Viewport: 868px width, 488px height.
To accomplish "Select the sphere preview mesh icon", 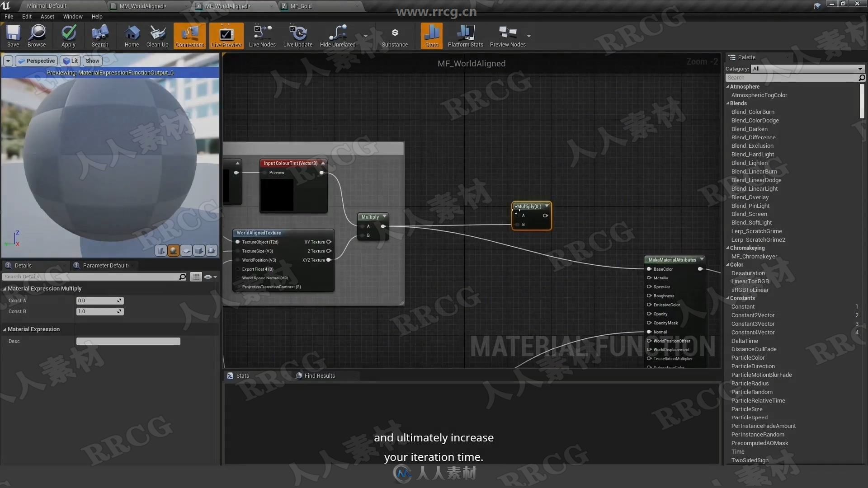I will [173, 250].
